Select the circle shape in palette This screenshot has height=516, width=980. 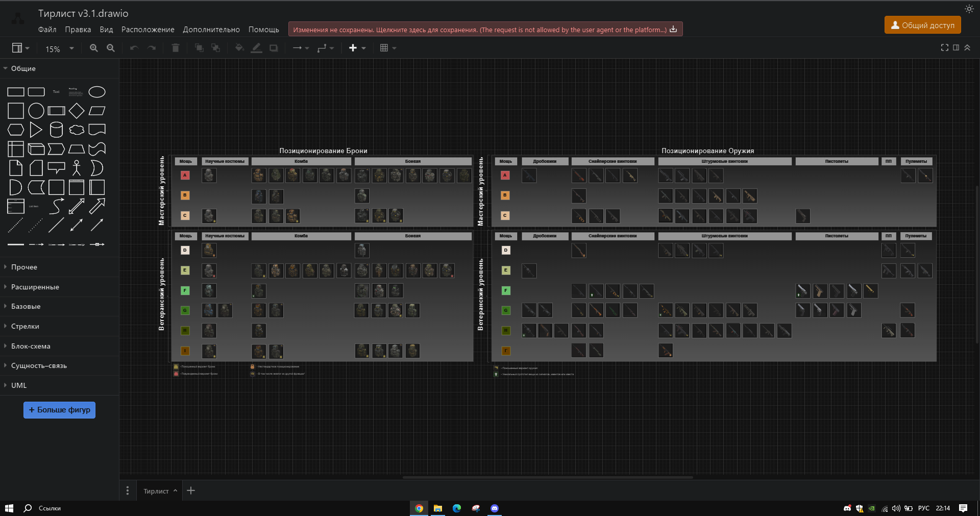point(36,111)
